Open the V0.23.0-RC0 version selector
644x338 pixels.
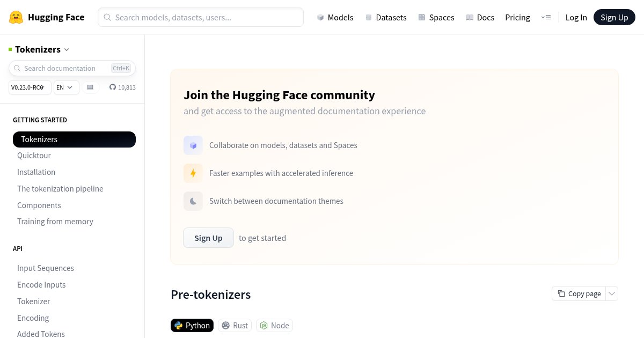click(x=30, y=87)
